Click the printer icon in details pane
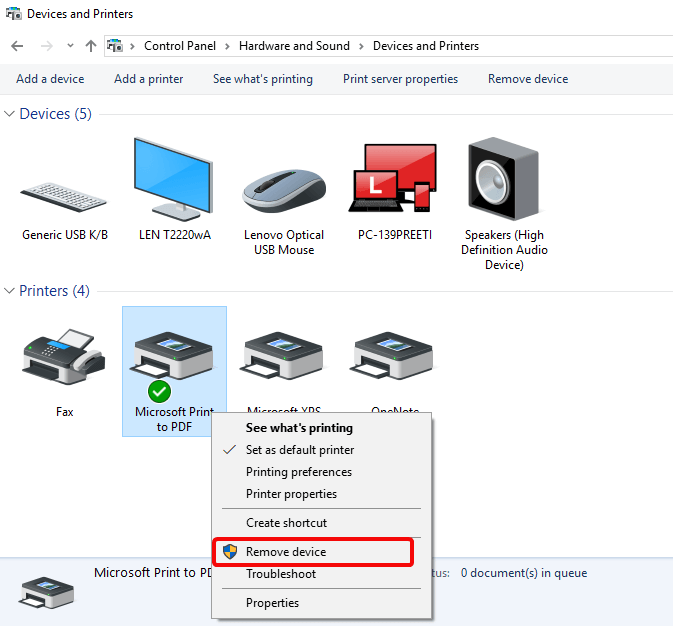The height and width of the screenshot is (626, 673). [46, 593]
